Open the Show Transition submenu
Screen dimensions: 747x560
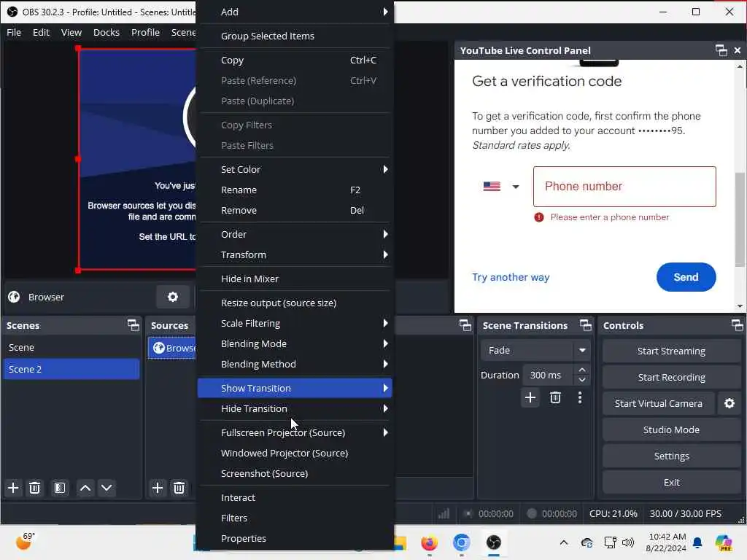[x=295, y=388]
